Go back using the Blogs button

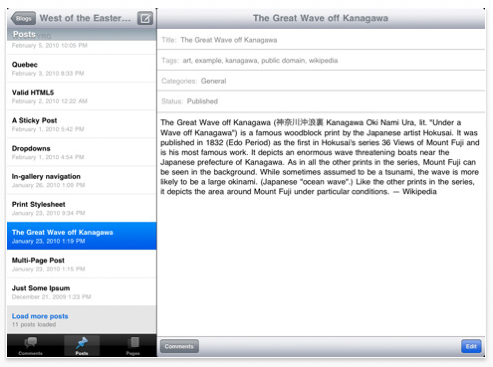click(x=23, y=19)
